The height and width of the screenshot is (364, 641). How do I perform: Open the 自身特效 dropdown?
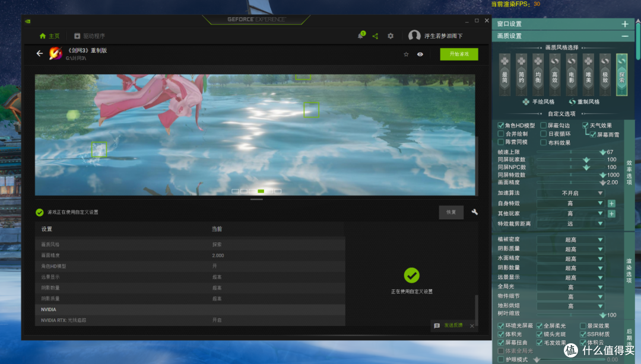coord(571,203)
